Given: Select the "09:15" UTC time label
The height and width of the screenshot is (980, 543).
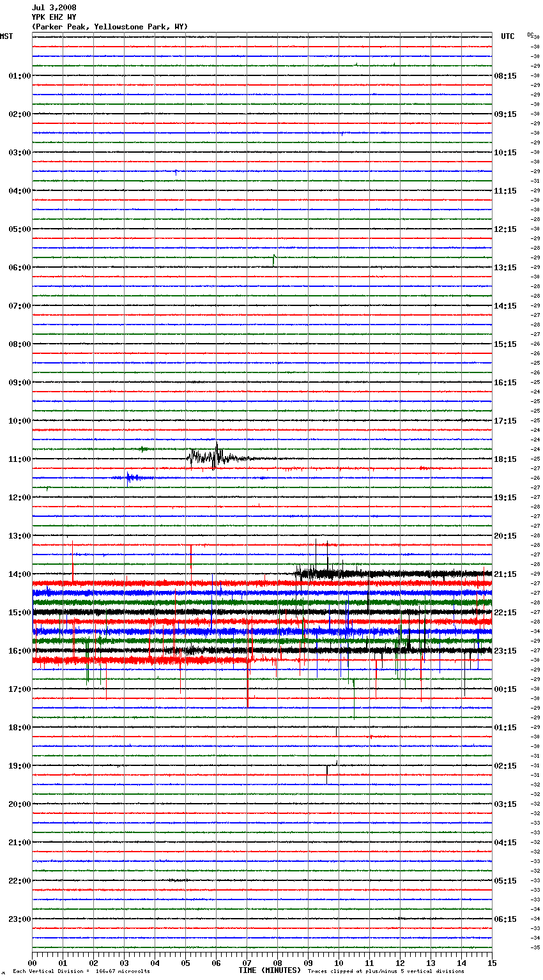Looking at the screenshot, I should (x=505, y=114).
